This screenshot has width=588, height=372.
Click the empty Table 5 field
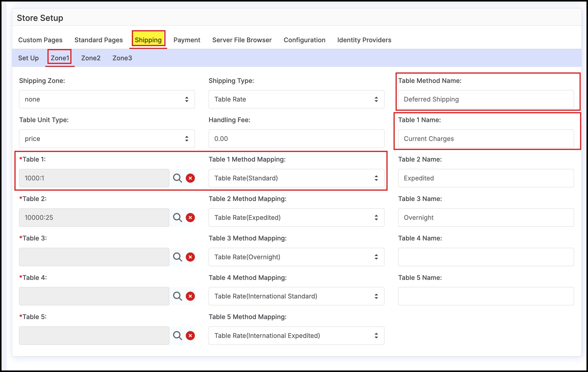click(94, 336)
